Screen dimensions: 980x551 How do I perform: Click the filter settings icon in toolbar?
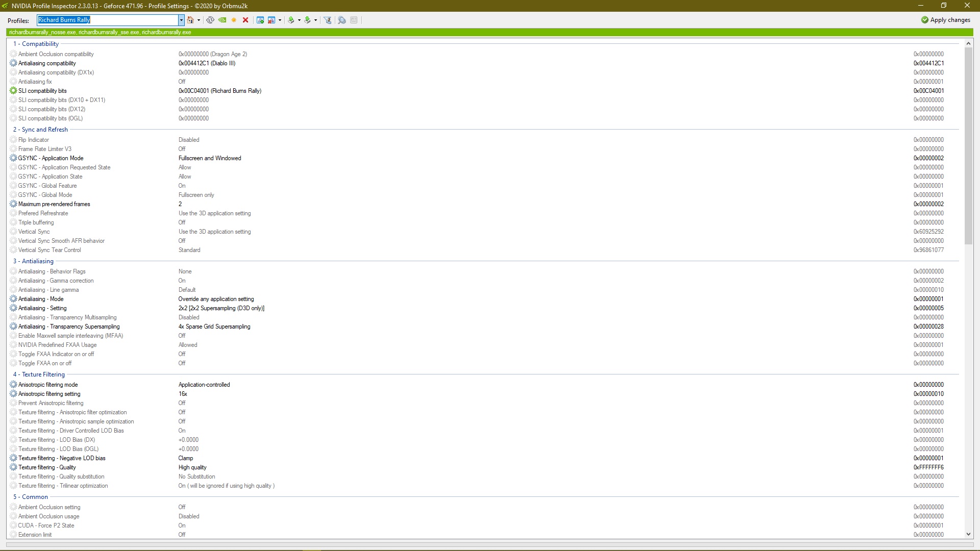pyautogui.click(x=328, y=20)
